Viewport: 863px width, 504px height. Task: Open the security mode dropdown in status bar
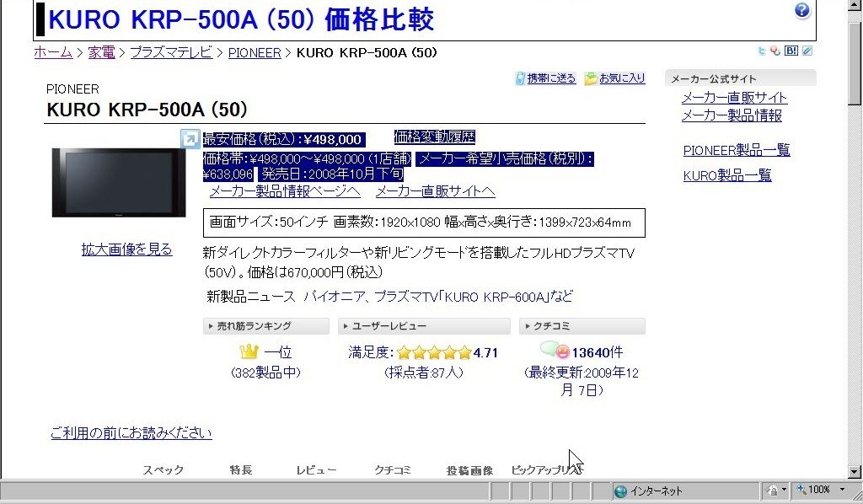coord(784,490)
